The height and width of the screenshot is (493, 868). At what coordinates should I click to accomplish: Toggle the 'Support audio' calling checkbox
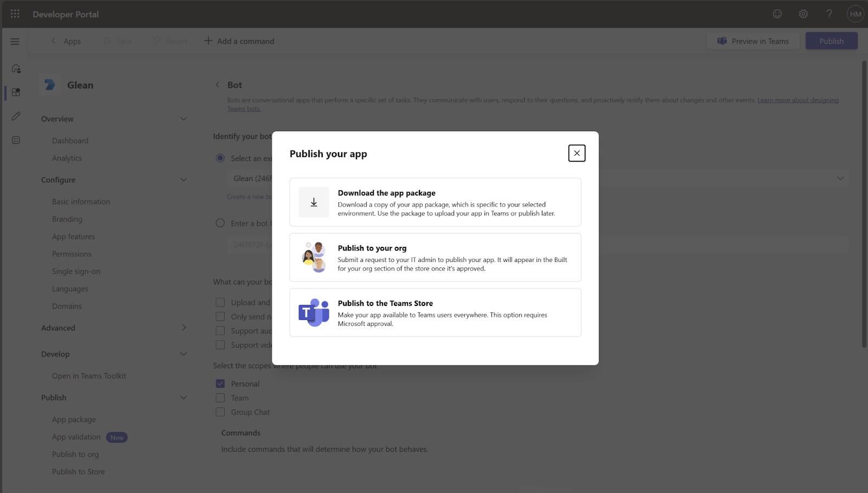click(220, 331)
